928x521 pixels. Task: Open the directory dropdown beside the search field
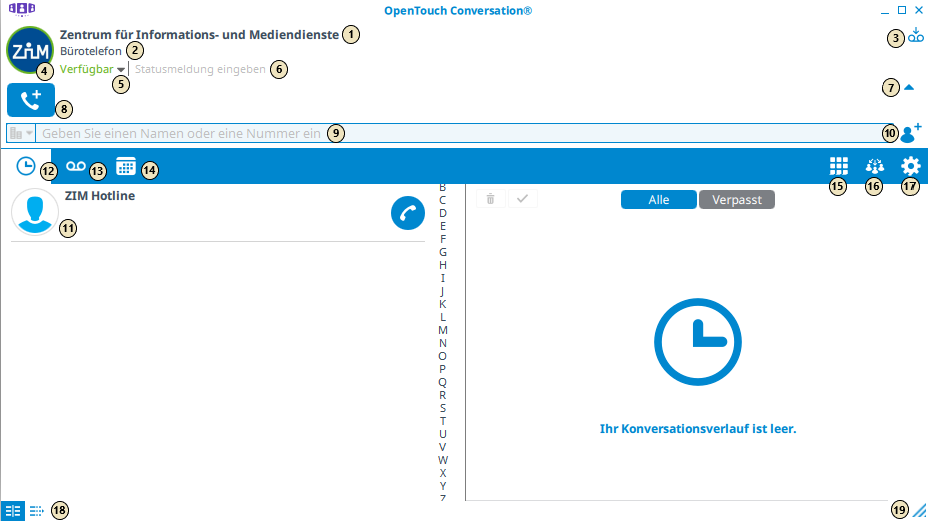(22, 133)
